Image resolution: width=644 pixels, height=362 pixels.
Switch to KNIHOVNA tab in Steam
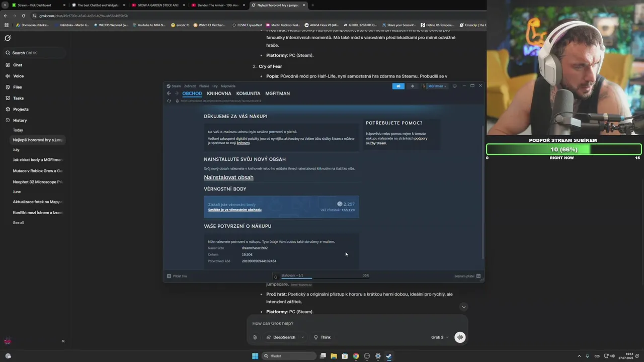pyautogui.click(x=219, y=94)
